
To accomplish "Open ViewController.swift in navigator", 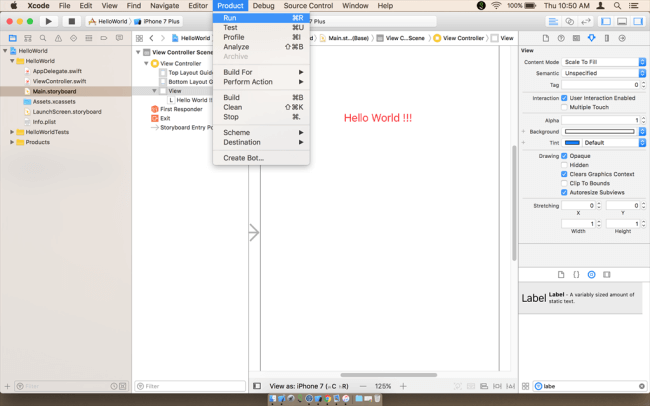I will pos(59,81).
